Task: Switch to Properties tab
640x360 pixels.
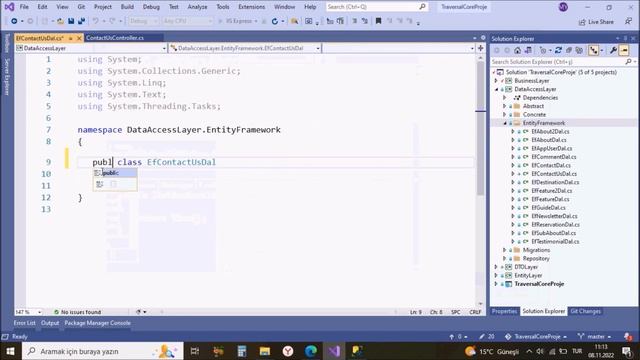Action: (x=504, y=311)
